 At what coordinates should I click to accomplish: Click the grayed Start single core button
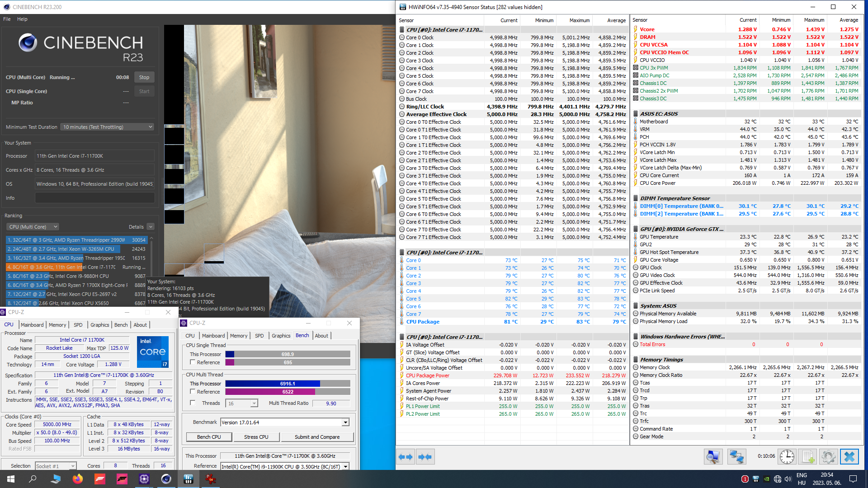tap(144, 91)
